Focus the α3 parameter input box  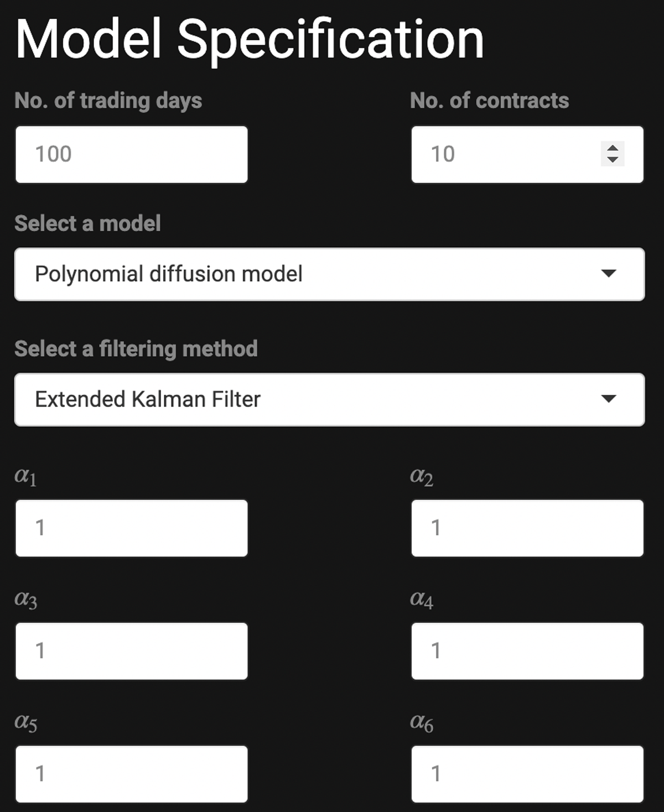[132, 651]
